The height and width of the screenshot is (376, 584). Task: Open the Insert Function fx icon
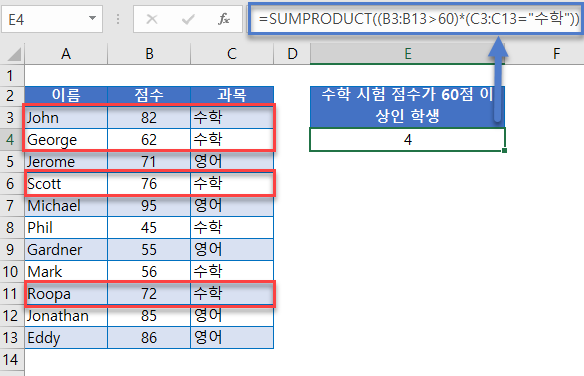coord(223,19)
